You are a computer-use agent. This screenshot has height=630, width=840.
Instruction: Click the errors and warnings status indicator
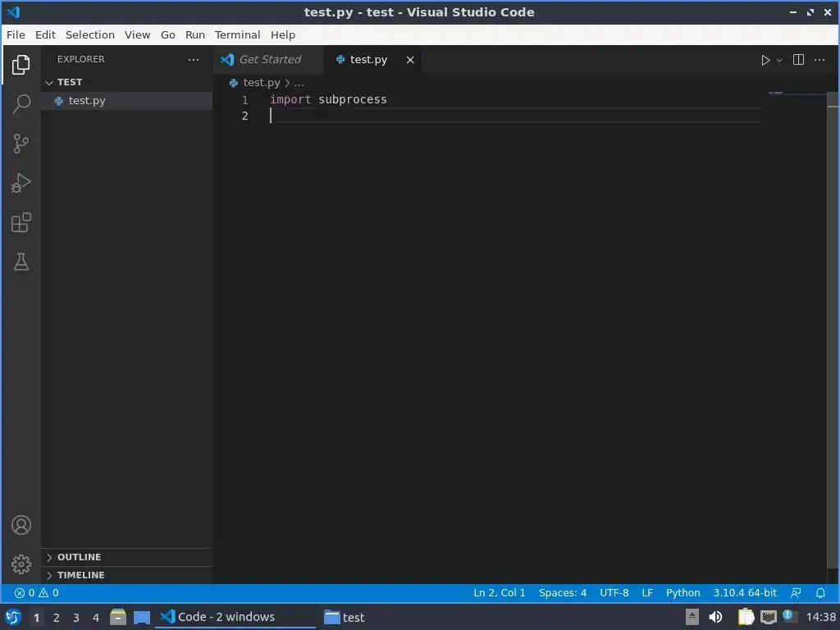pyautogui.click(x=36, y=593)
